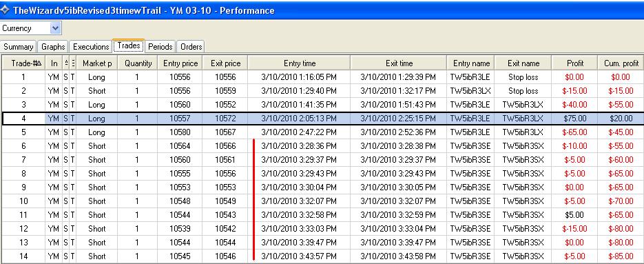
Task: Switch to the Graphs tab
Action: click(53, 47)
